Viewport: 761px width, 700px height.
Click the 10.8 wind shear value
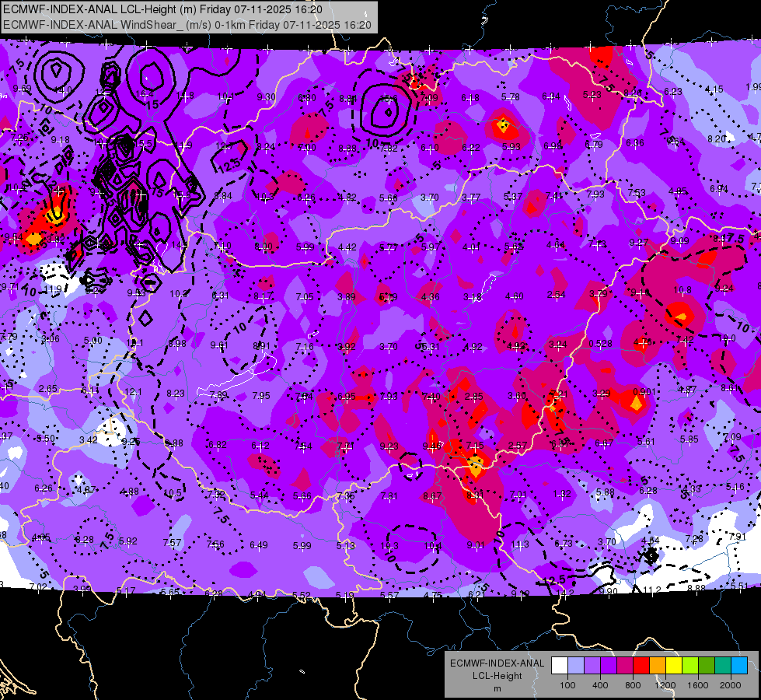pos(682,290)
